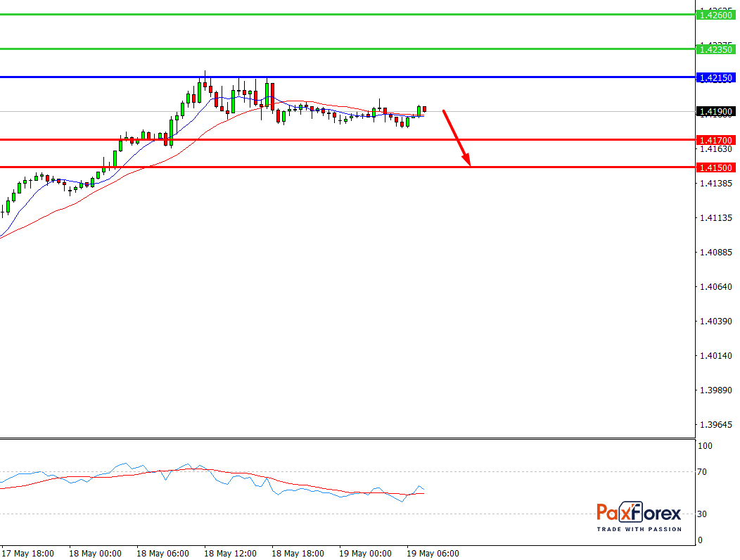Click the 17 May 18:00 time label
This screenshot has width=740, height=560.
tap(28, 554)
